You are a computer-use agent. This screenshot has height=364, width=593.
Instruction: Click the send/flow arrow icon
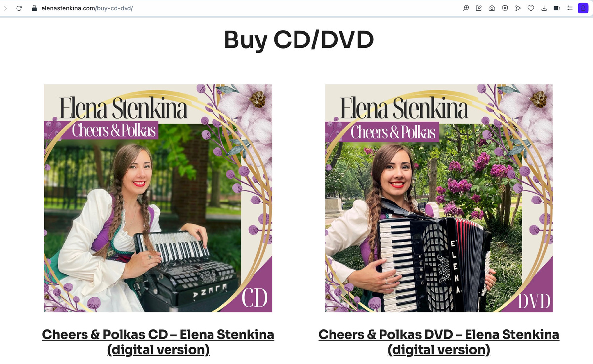click(518, 8)
